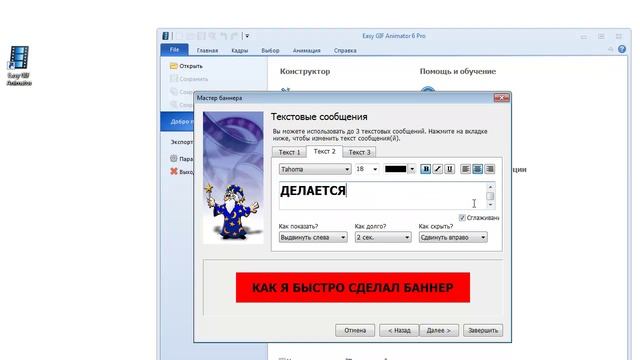Open text color dropdown arrow
This screenshot has width=640, height=360.
(x=412, y=169)
